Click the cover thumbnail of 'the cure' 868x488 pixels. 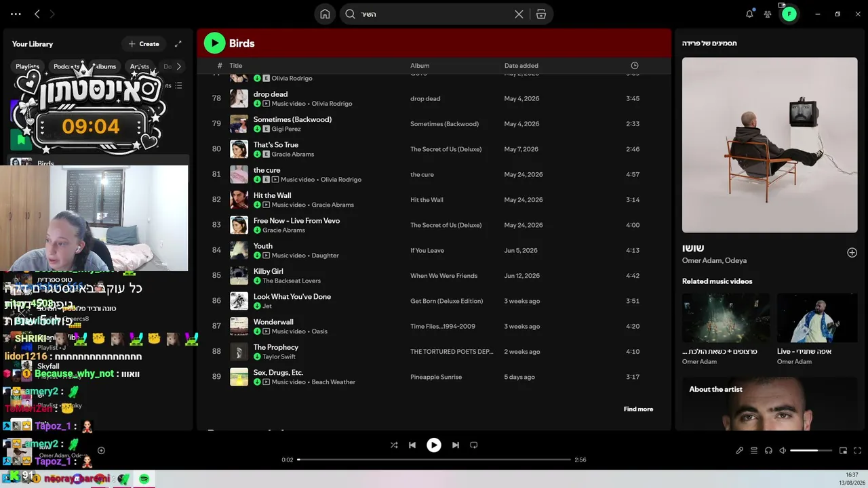point(239,174)
